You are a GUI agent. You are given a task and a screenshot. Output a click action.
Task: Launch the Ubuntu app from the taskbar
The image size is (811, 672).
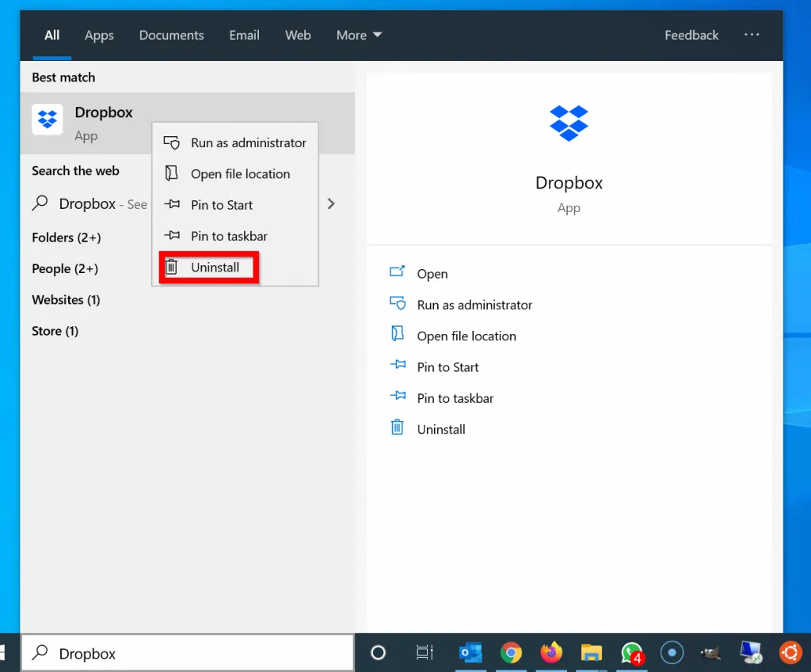790,652
